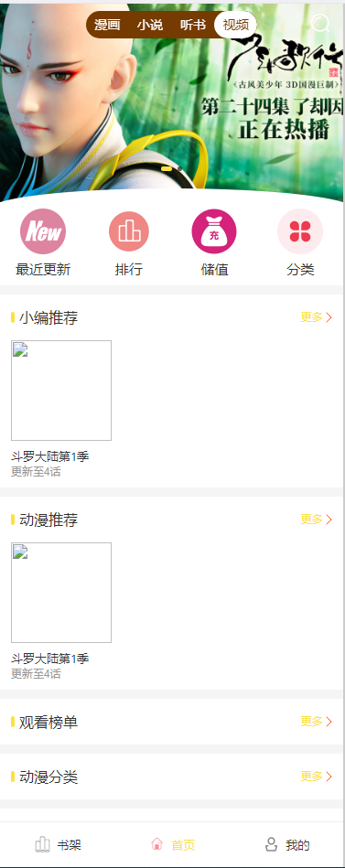Tap the 首页 home icon
The height and width of the screenshot is (868, 345).
point(157,844)
